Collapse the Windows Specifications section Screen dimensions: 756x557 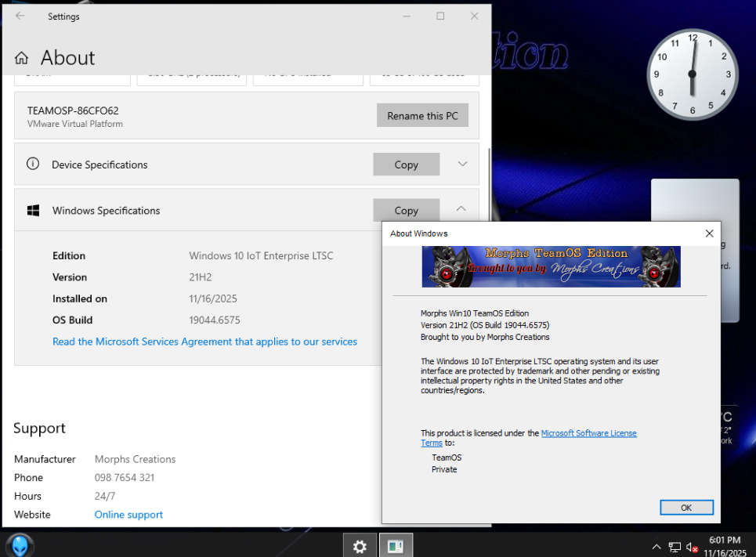461,209
